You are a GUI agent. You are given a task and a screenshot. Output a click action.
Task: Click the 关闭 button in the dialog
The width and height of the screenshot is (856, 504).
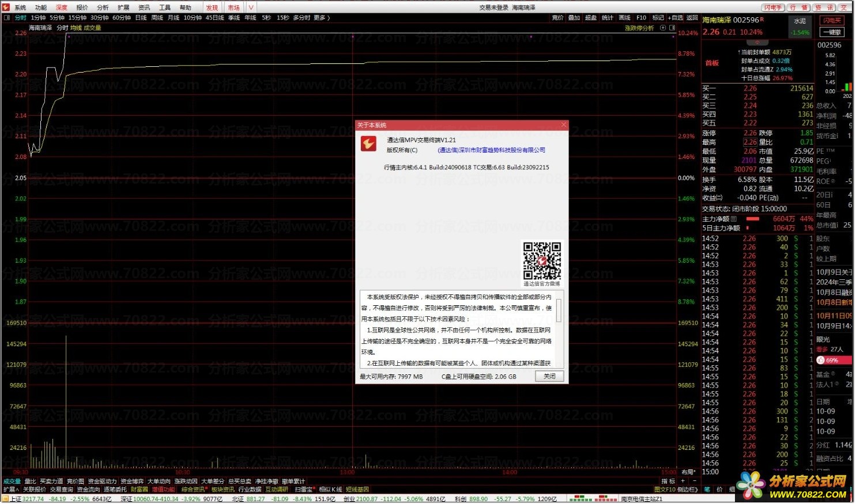pos(549,376)
